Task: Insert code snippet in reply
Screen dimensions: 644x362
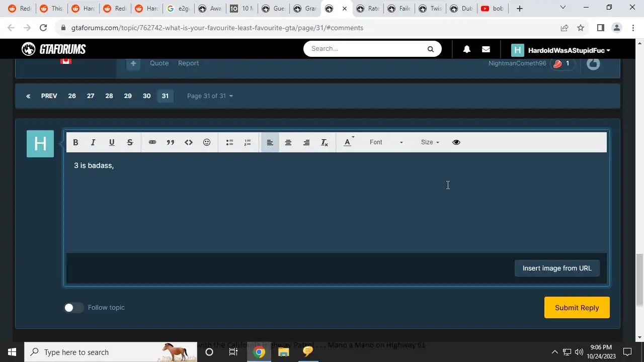Action: (x=189, y=142)
